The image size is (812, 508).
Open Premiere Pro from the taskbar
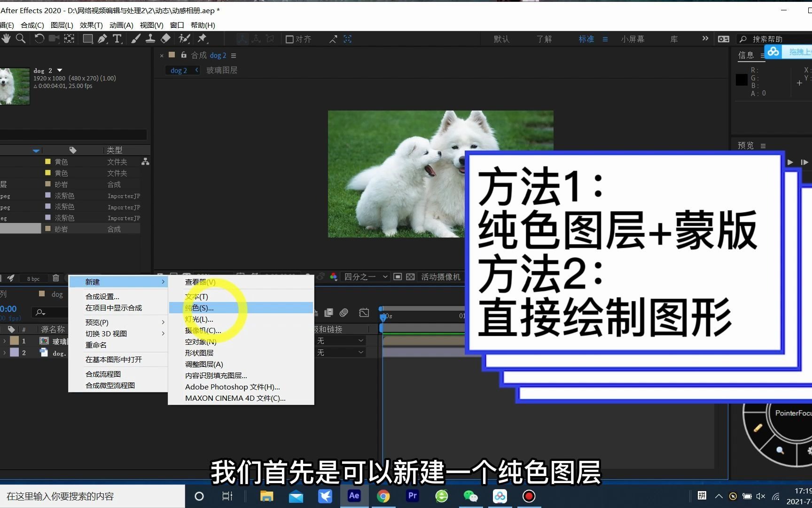tap(413, 496)
